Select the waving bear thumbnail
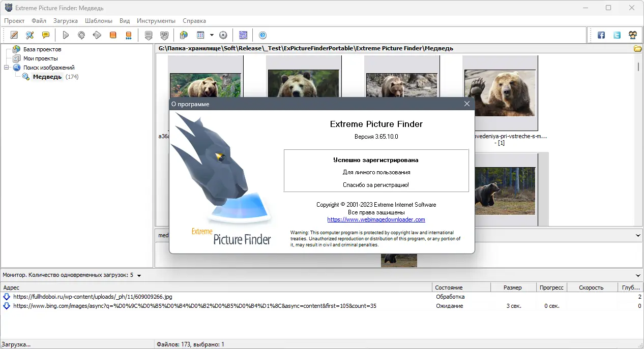 500,93
